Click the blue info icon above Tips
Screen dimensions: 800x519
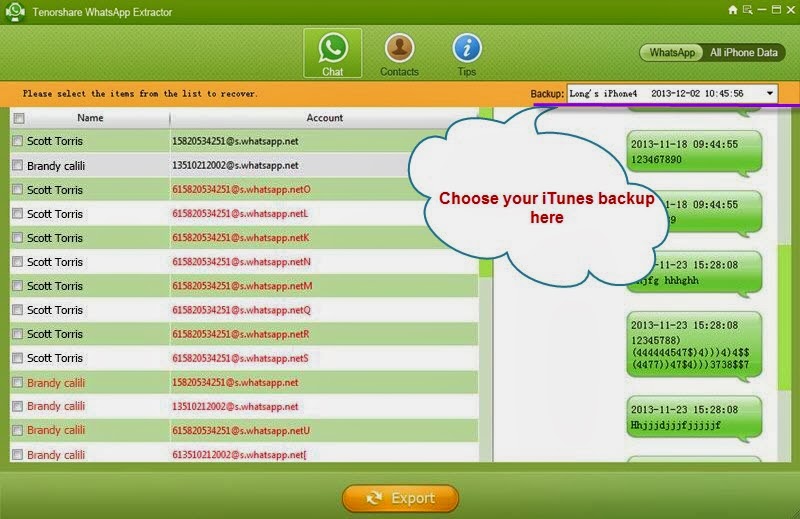point(467,48)
